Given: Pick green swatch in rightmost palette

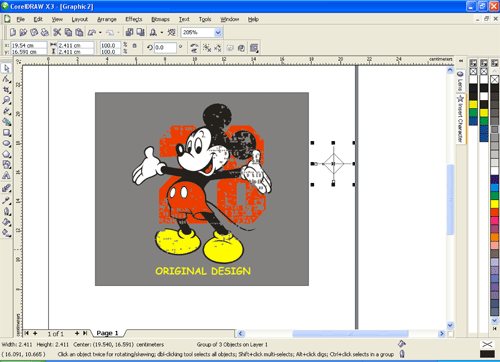Looking at the screenshot, I should 495,195.
